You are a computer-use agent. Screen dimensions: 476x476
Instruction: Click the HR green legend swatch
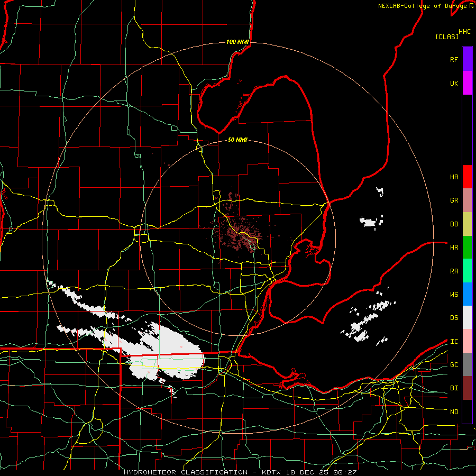coord(467,248)
